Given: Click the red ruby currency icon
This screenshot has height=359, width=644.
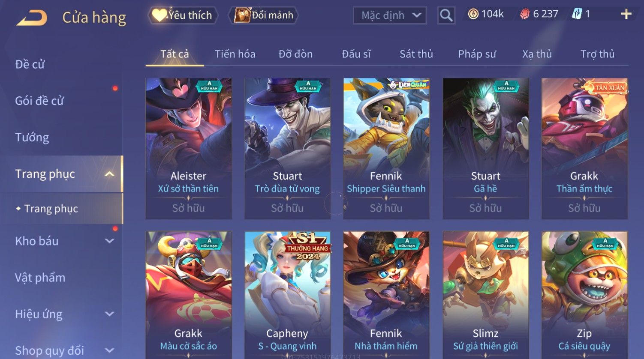Looking at the screenshot, I should click(525, 14).
